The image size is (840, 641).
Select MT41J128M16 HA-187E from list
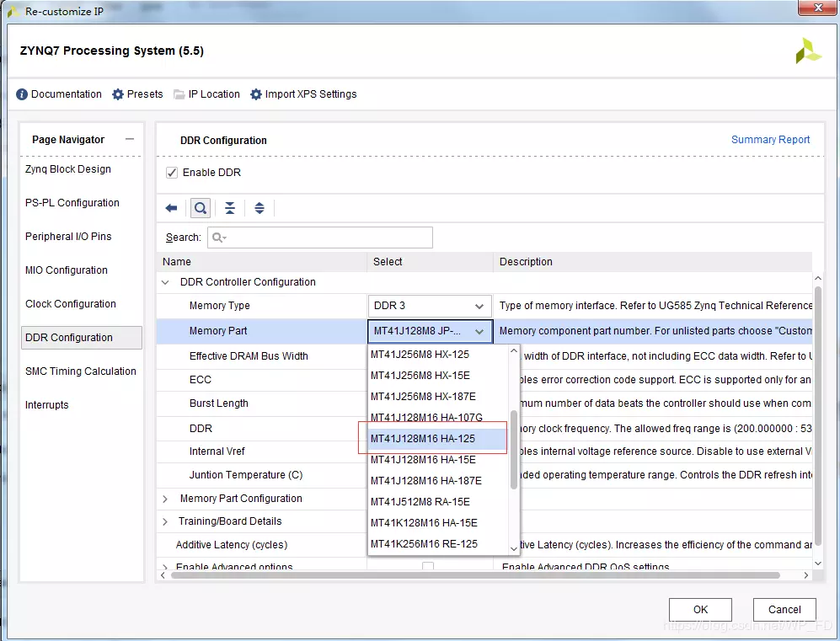coord(437,481)
